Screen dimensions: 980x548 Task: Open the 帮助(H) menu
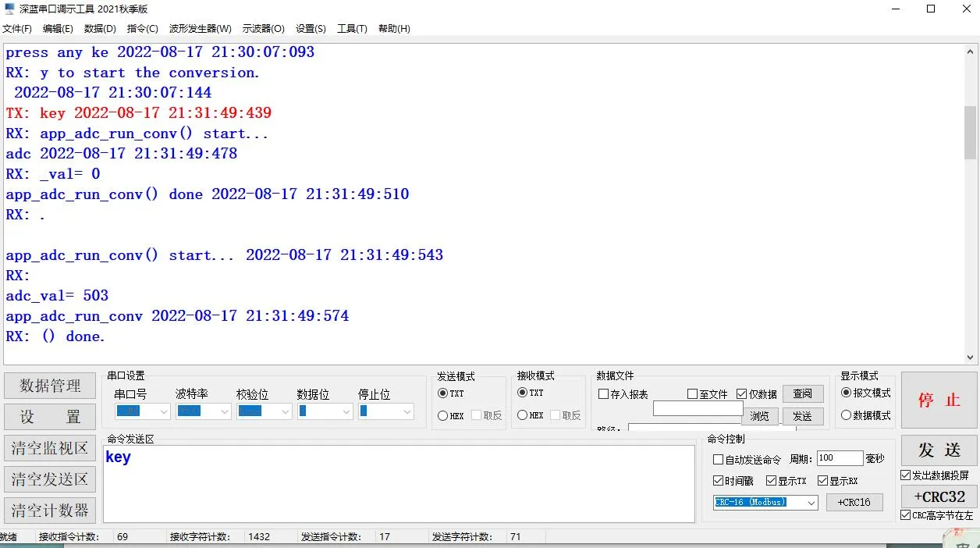point(394,29)
